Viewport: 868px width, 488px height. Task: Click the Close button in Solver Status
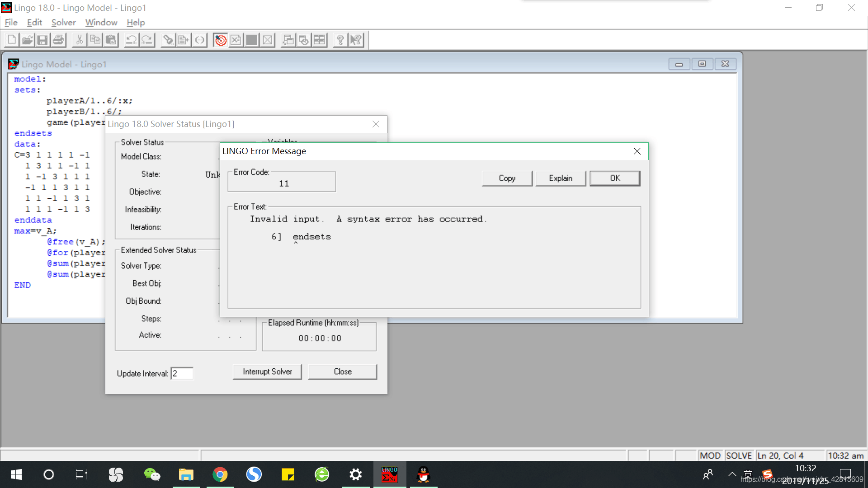coord(343,371)
